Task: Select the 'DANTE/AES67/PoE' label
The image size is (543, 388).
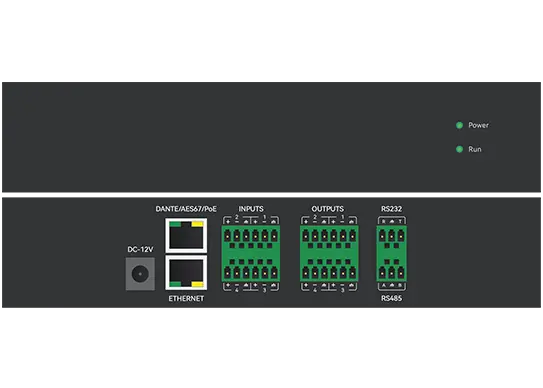Action: point(186,209)
